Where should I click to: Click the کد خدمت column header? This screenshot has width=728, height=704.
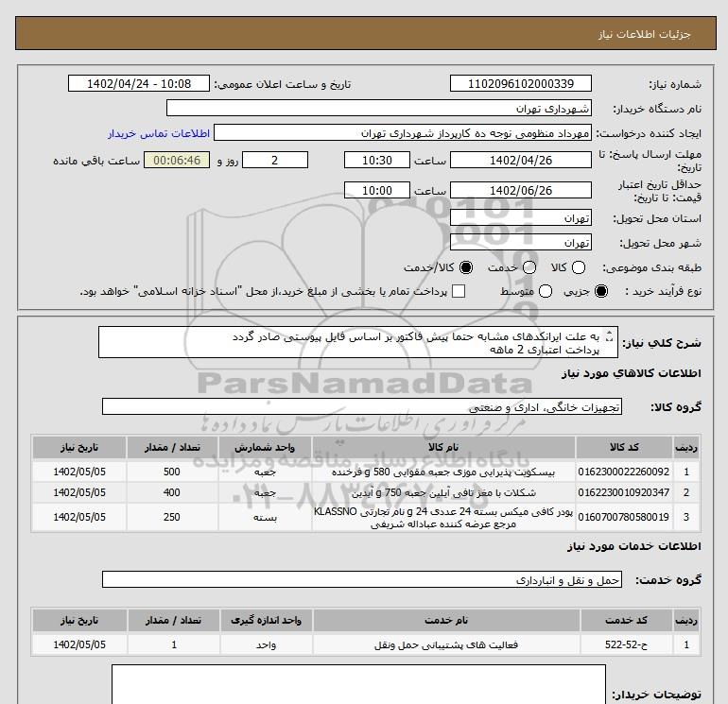click(626, 621)
